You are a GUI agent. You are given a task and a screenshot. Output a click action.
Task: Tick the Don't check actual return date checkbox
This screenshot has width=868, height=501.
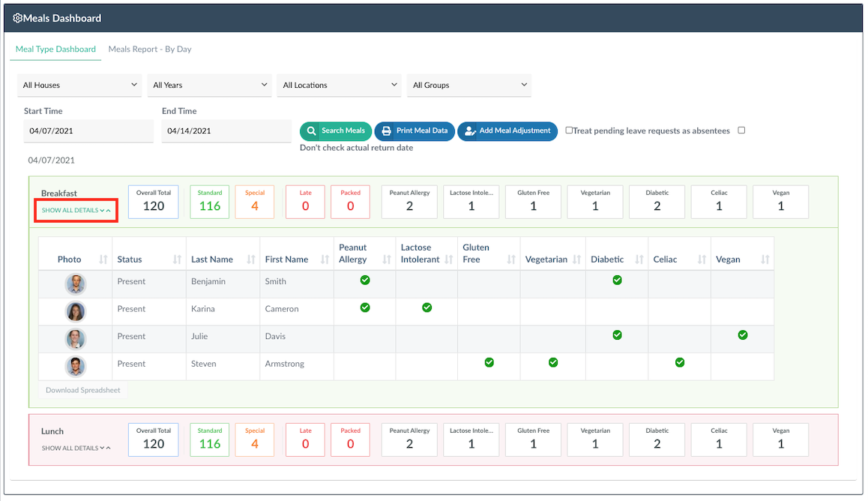tap(741, 130)
